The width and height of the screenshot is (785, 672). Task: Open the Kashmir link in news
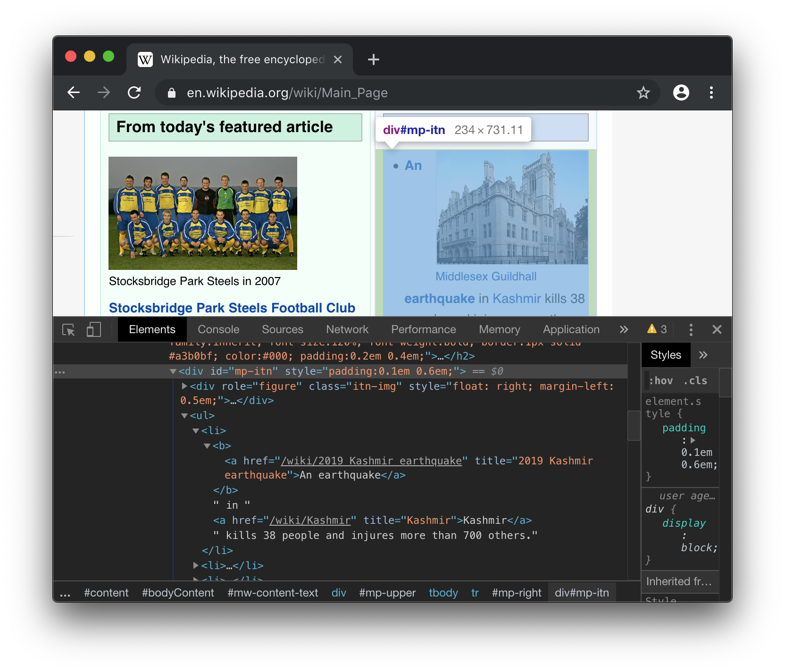(x=517, y=298)
